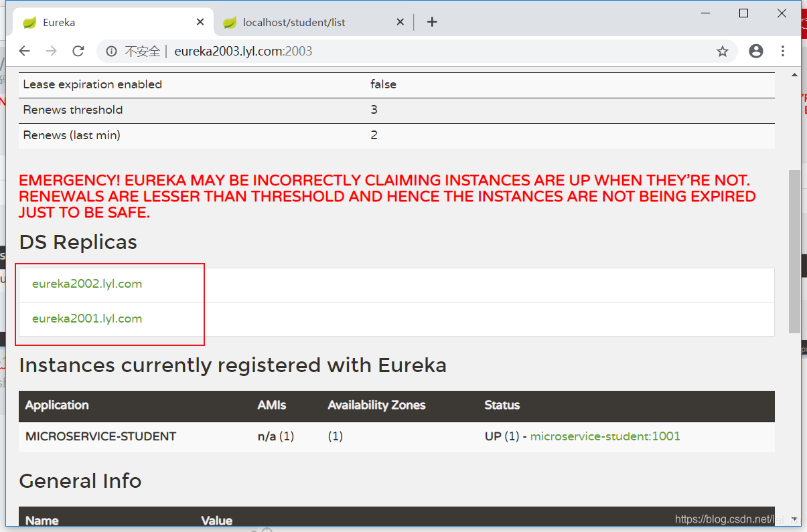Click scrollbar up arrow
Viewport: 807px width, 532px height.
point(794,74)
